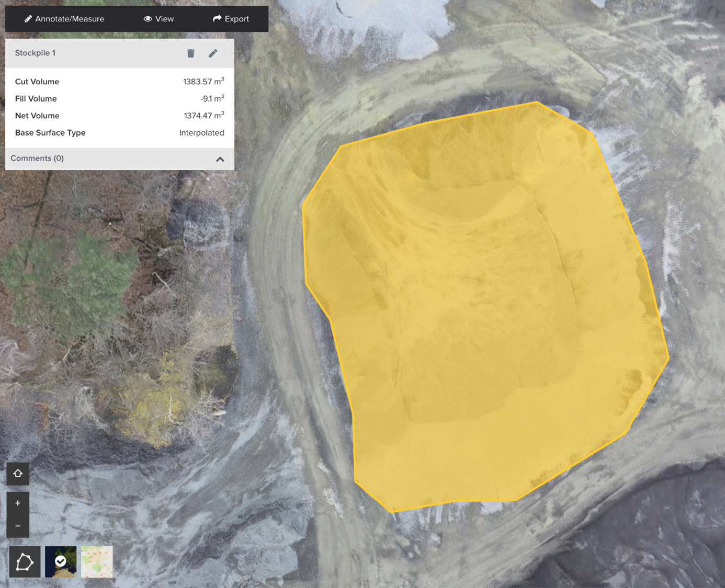Click the rightmost vertex of the yellow polygon
This screenshot has width=725, height=588.
pyautogui.click(x=669, y=358)
